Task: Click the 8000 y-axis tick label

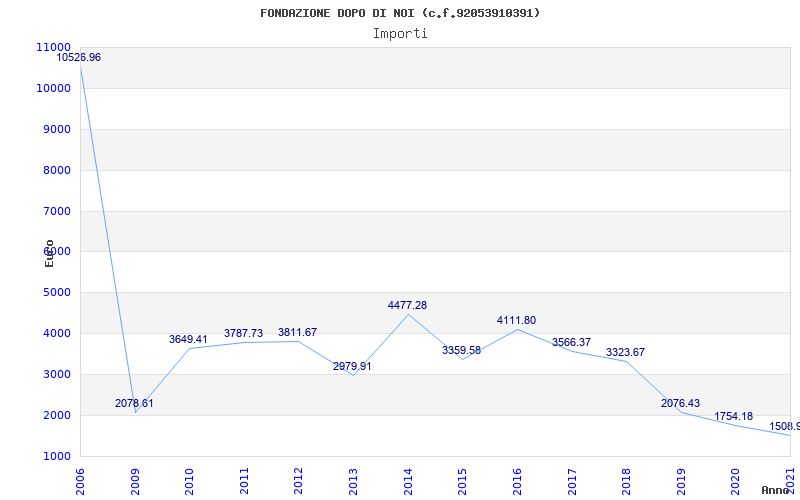Action: (x=56, y=170)
